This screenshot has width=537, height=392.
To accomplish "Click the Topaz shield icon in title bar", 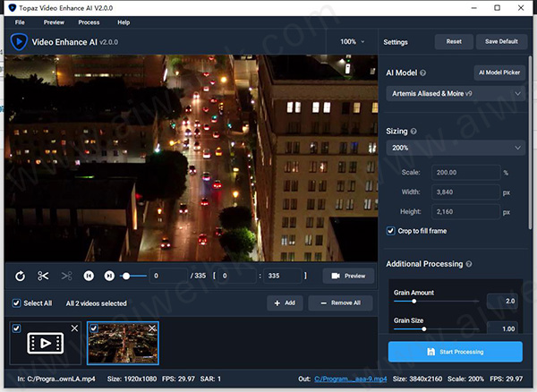I will (12, 7).
